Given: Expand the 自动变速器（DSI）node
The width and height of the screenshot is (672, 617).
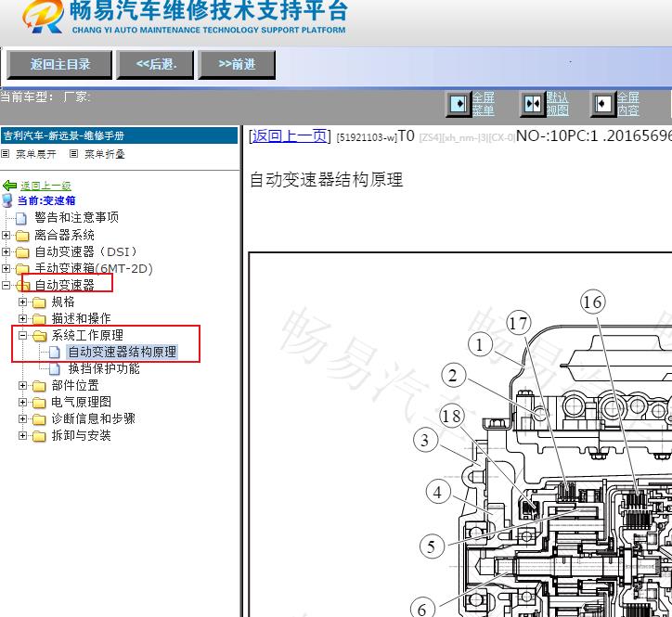Looking at the screenshot, I should coord(6,251).
